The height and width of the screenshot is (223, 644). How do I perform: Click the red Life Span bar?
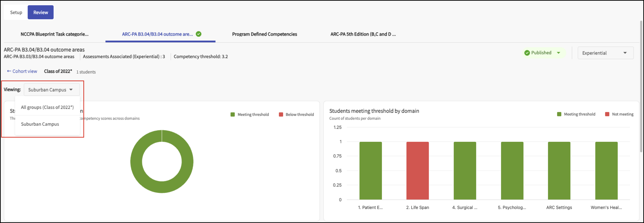click(x=417, y=170)
